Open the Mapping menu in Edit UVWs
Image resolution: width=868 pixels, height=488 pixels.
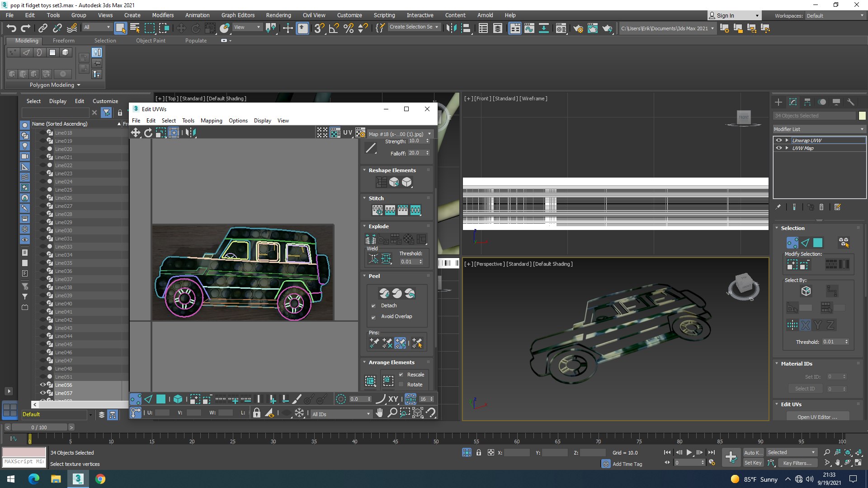point(211,121)
